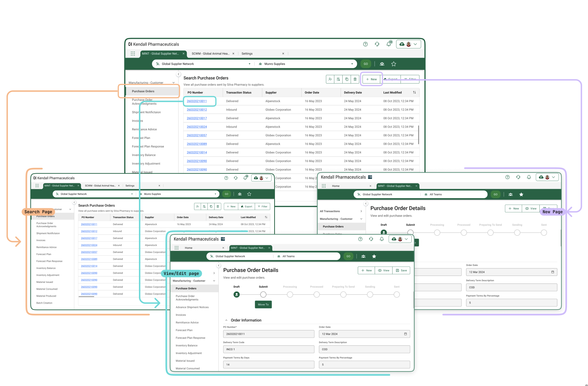Click the trash delete icon in the top window toolbar
Screen dimensions: 588x386
click(355, 79)
